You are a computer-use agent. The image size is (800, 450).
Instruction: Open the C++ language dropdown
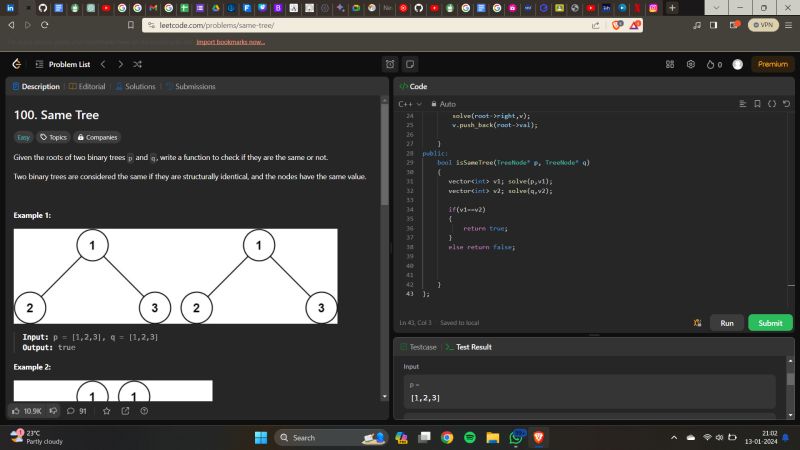[410, 104]
